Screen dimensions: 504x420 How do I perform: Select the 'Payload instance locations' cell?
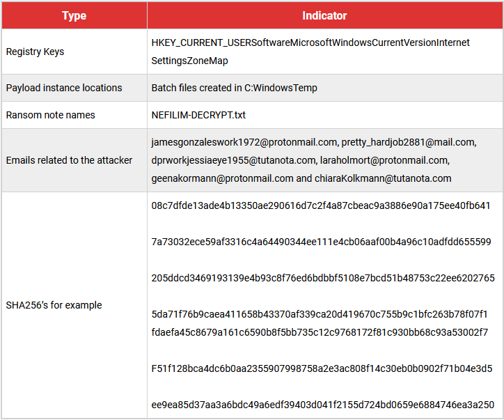pyautogui.click(x=74, y=88)
